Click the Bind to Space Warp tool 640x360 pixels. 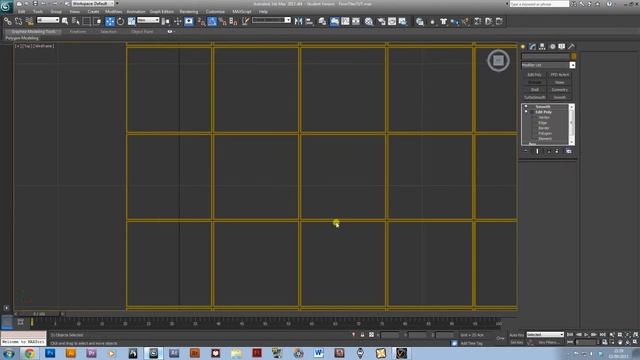click(x=29, y=21)
